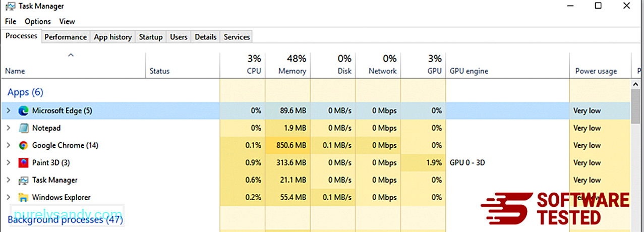Screen dimensions: 644x232
Task: Sort by CPU usage column
Action: pos(243,65)
